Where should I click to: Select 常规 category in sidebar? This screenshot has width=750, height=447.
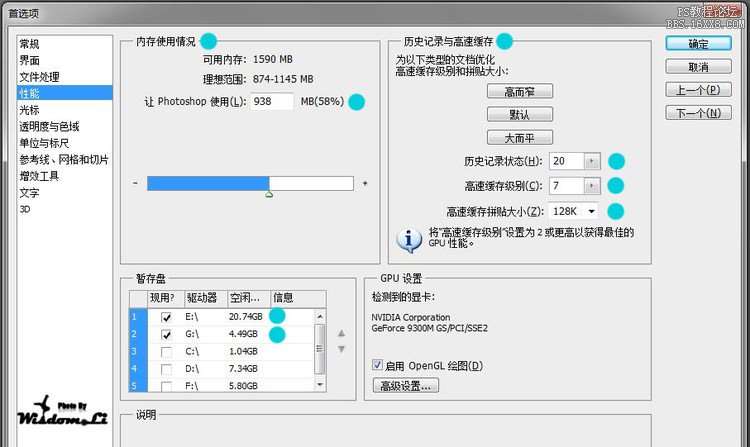(x=30, y=44)
